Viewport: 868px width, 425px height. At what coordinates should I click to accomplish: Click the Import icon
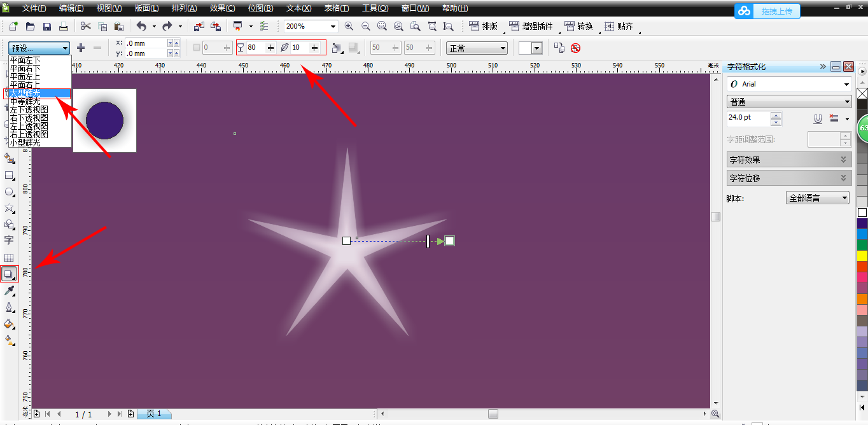pyautogui.click(x=199, y=27)
